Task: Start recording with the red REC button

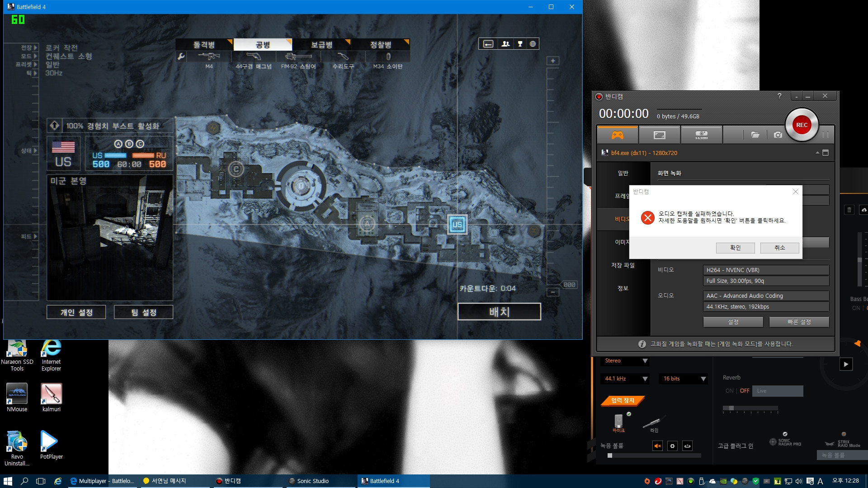Action: 802,125
